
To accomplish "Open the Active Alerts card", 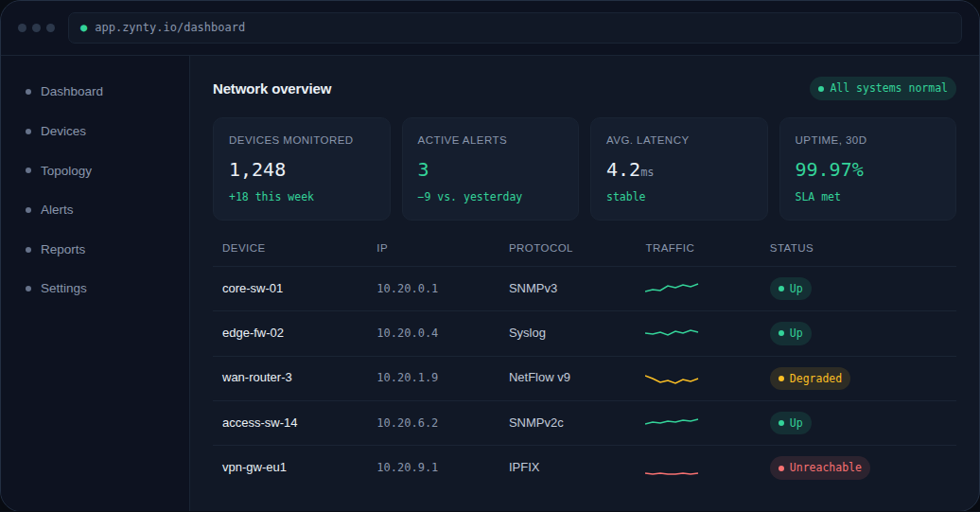I will [490, 168].
